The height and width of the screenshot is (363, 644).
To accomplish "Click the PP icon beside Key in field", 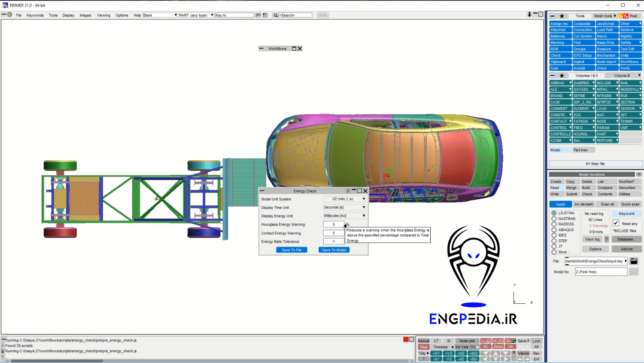I will (258, 15).
